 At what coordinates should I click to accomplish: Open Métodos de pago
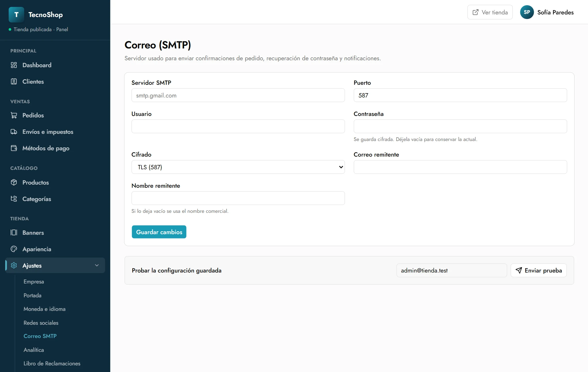(x=55, y=148)
